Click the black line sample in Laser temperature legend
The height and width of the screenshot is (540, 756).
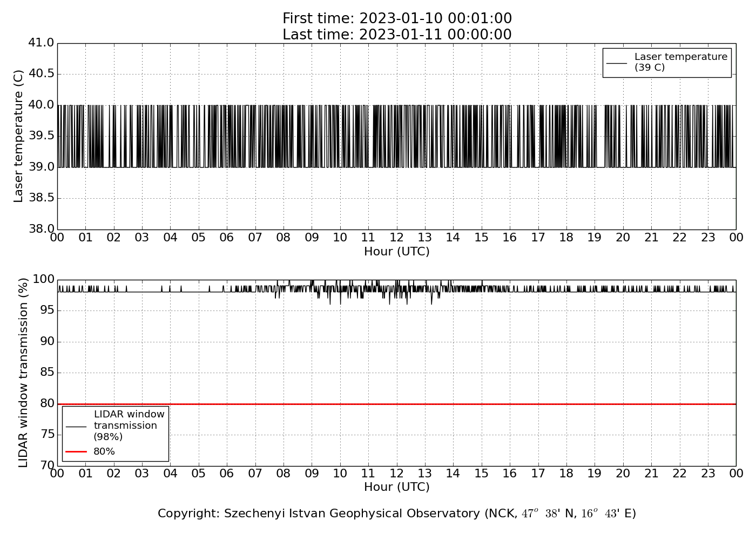(617, 63)
